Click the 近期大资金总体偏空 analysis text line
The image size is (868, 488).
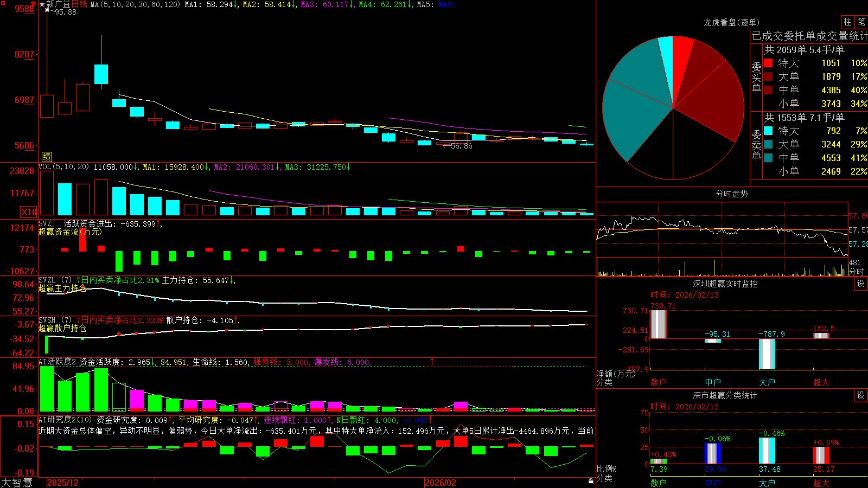pyautogui.click(x=317, y=431)
